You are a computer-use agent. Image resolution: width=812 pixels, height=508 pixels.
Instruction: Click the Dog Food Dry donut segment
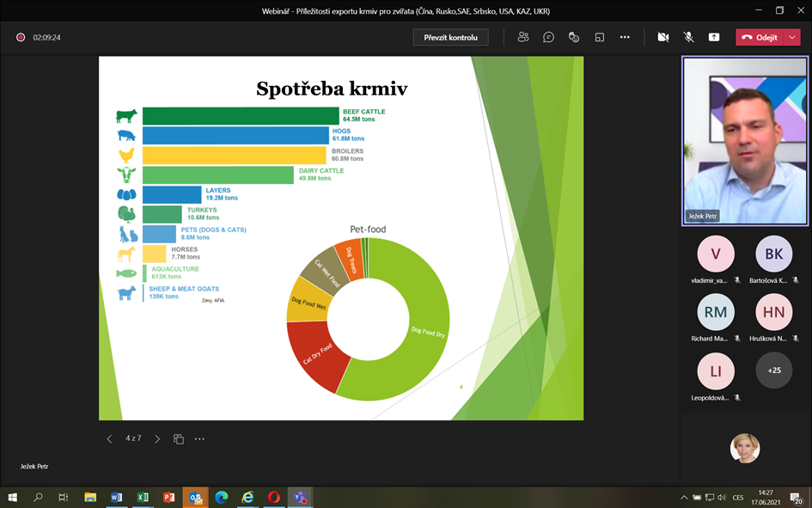tap(427, 332)
